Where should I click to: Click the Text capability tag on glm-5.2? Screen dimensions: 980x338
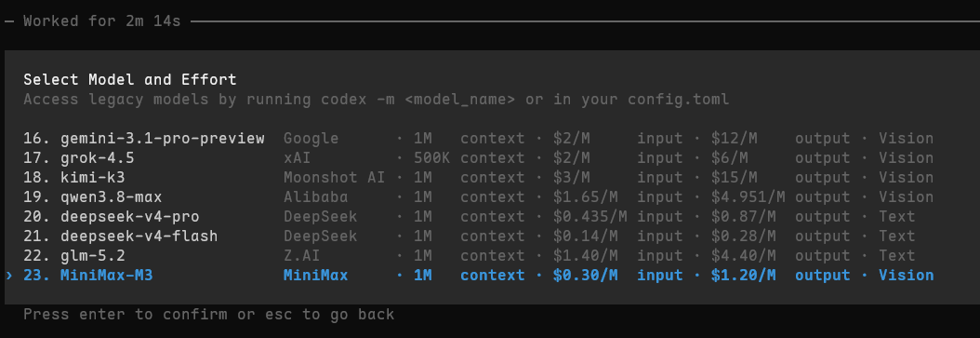pos(897,255)
